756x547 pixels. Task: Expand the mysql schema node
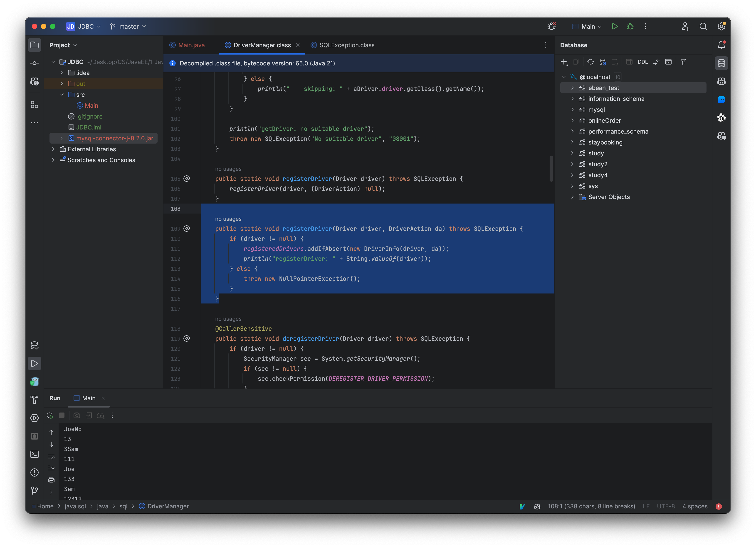pos(573,109)
